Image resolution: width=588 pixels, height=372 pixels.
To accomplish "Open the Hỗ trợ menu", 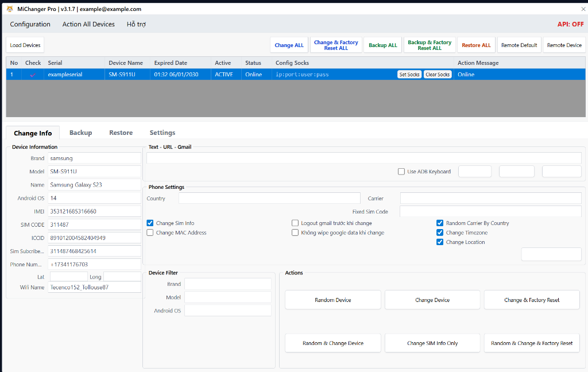I will coord(136,24).
